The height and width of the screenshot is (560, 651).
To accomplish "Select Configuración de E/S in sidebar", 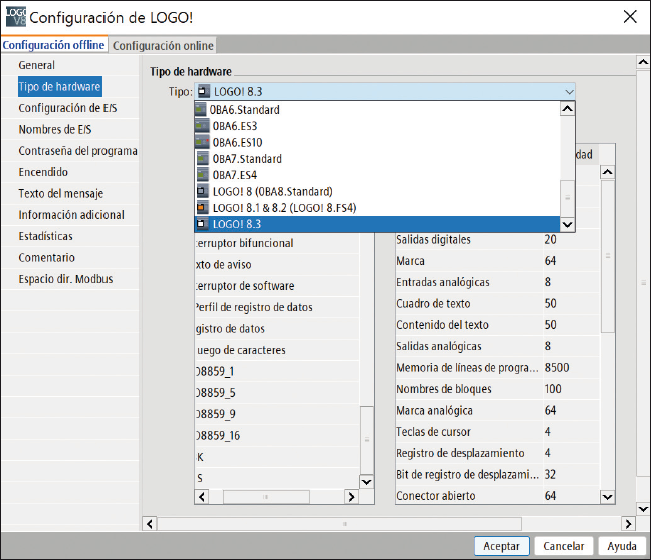I will pos(68,108).
